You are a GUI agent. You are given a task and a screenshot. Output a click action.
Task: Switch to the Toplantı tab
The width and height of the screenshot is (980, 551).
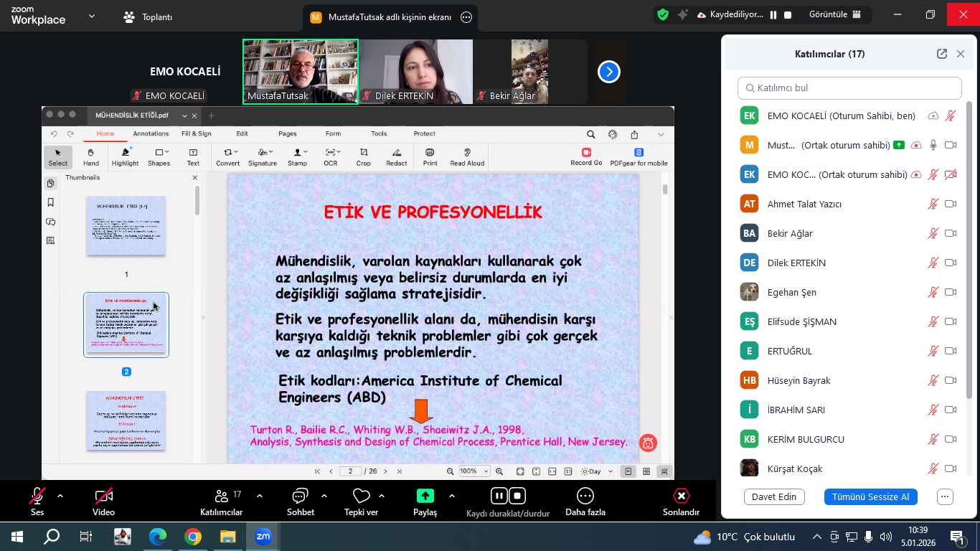pyautogui.click(x=148, y=17)
